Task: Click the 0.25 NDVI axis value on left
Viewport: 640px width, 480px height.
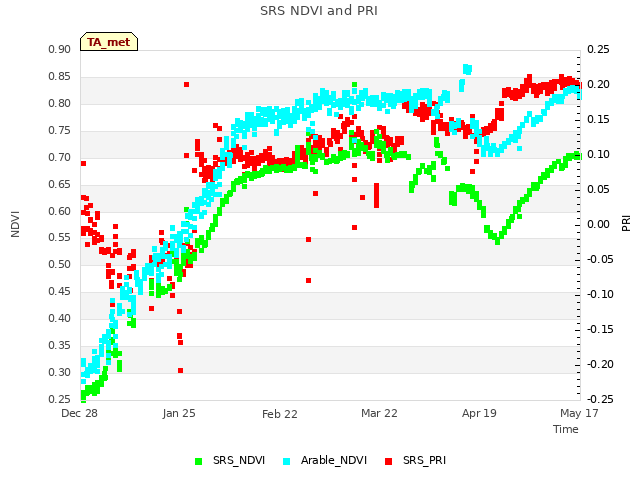Action: pyautogui.click(x=60, y=399)
